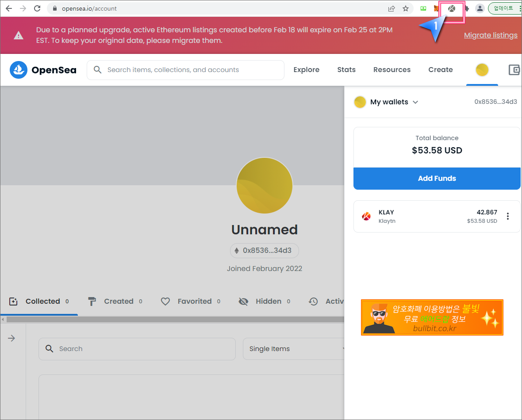
Task: Open the Create menu item
Action: pyautogui.click(x=441, y=69)
